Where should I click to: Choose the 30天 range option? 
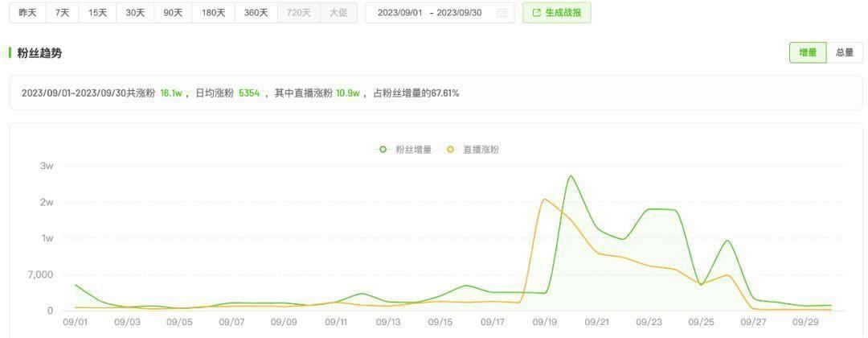[135, 13]
